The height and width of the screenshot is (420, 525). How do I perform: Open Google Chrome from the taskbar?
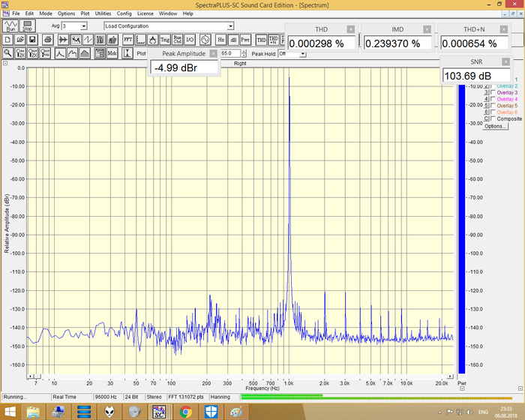click(x=185, y=411)
